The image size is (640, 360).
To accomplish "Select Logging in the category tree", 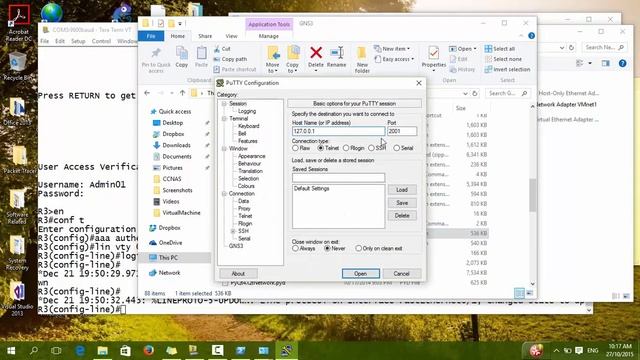I will click(x=247, y=111).
